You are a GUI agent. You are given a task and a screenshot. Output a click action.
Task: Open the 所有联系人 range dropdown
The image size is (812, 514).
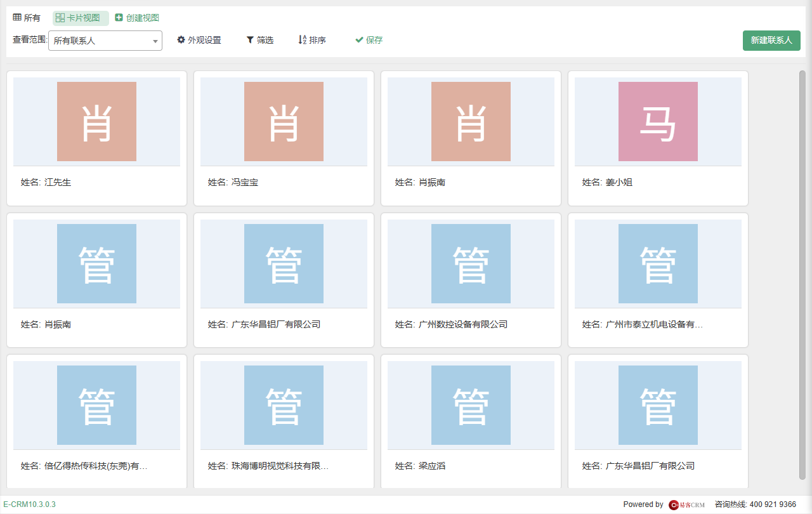click(x=105, y=41)
